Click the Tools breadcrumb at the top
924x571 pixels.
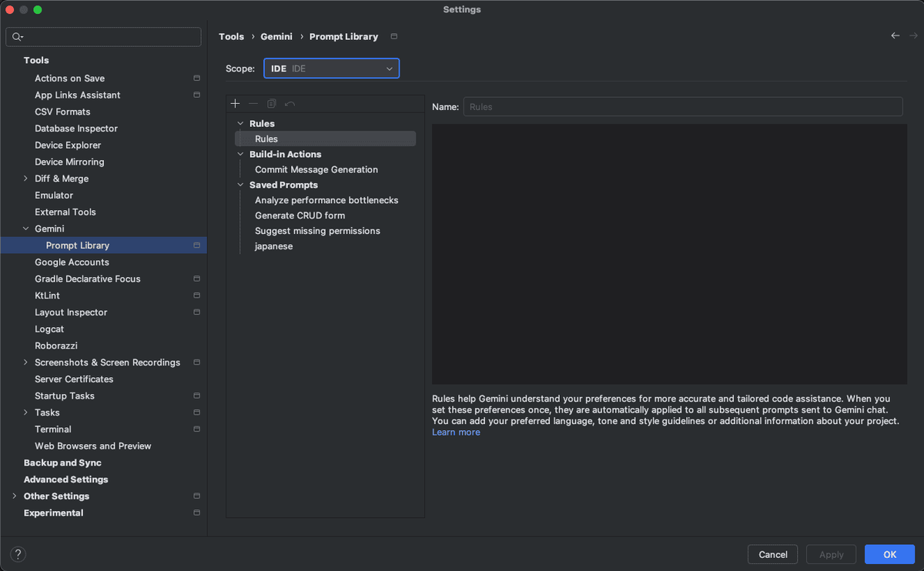coord(231,37)
